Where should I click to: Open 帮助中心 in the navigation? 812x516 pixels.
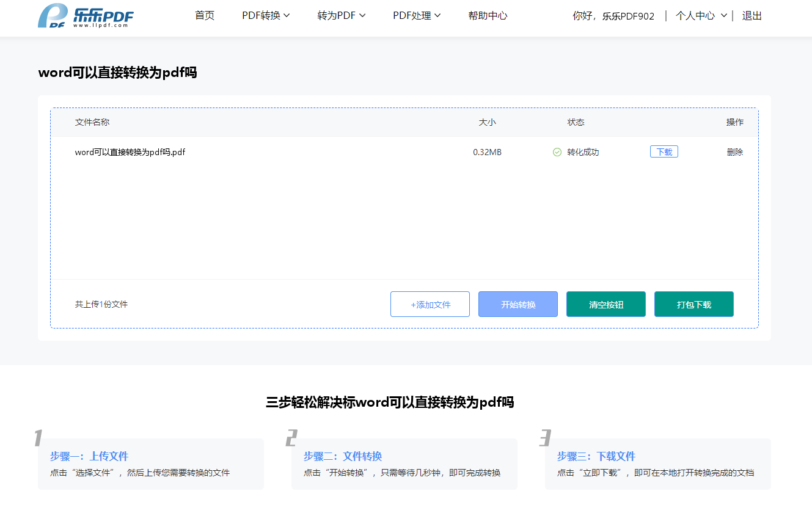pos(488,16)
